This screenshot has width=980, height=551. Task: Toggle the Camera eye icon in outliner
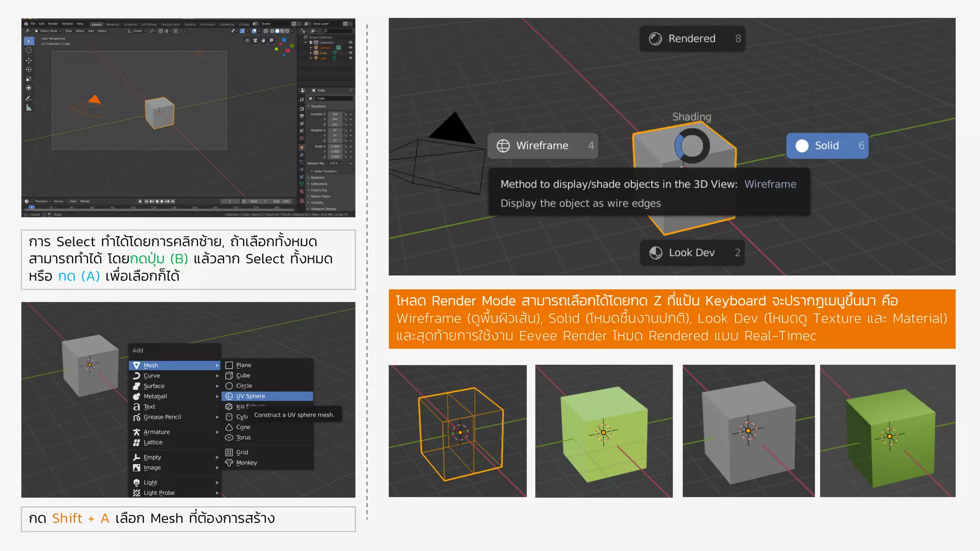pyautogui.click(x=350, y=47)
